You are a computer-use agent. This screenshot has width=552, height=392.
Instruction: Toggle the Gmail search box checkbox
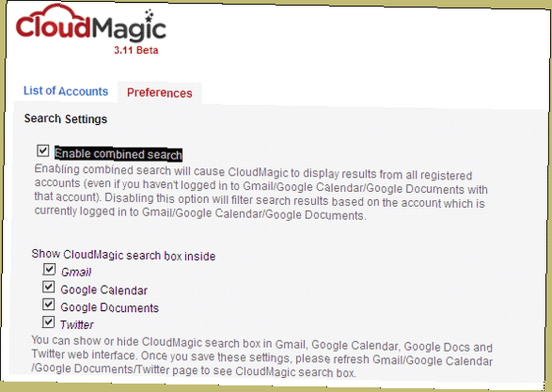pos(49,269)
